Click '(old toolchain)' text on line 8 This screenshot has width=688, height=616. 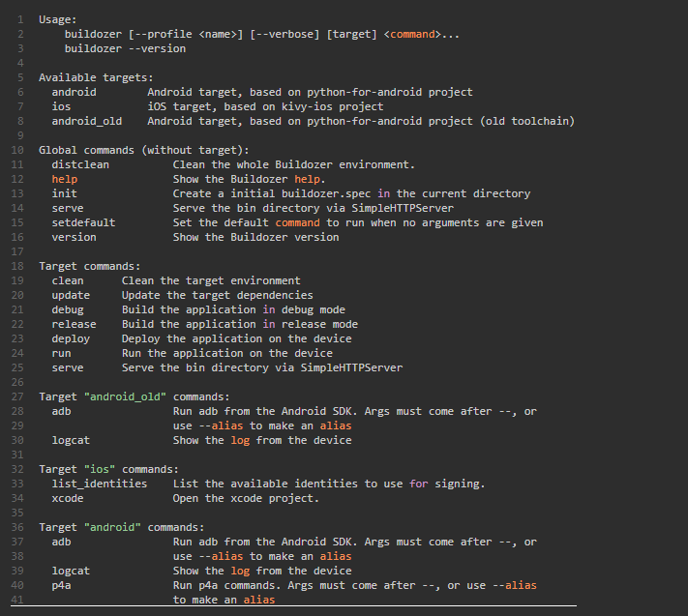(x=527, y=121)
